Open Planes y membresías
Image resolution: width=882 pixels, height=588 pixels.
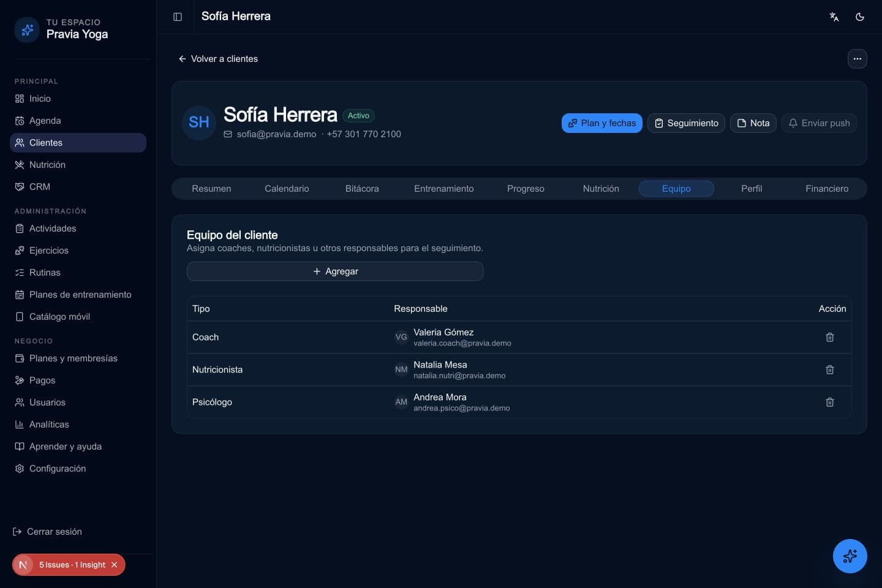78,358
